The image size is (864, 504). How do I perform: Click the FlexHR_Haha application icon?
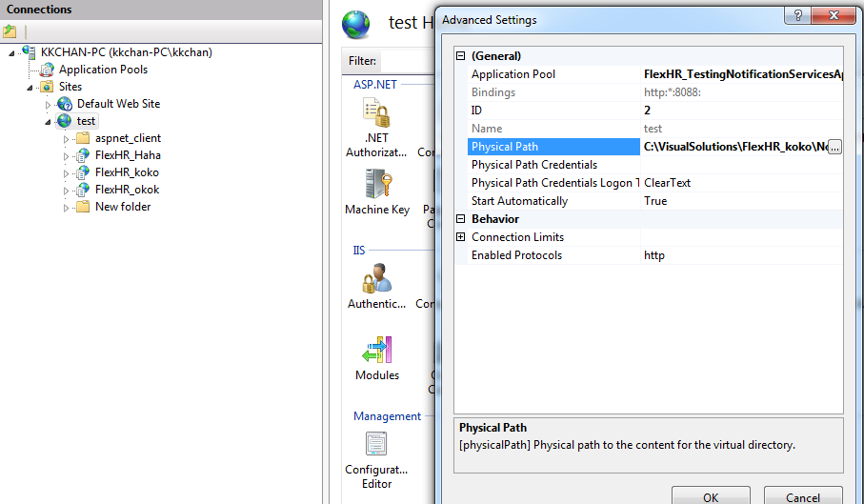(83, 155)
